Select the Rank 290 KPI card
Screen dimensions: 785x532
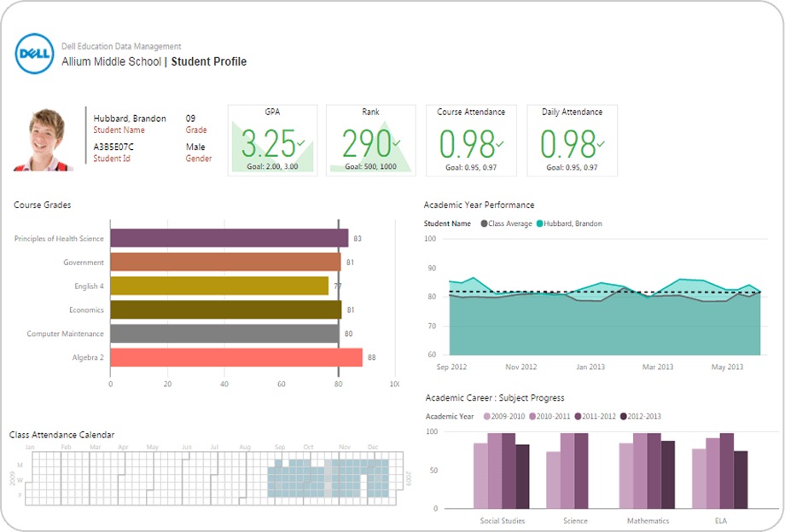371,141
